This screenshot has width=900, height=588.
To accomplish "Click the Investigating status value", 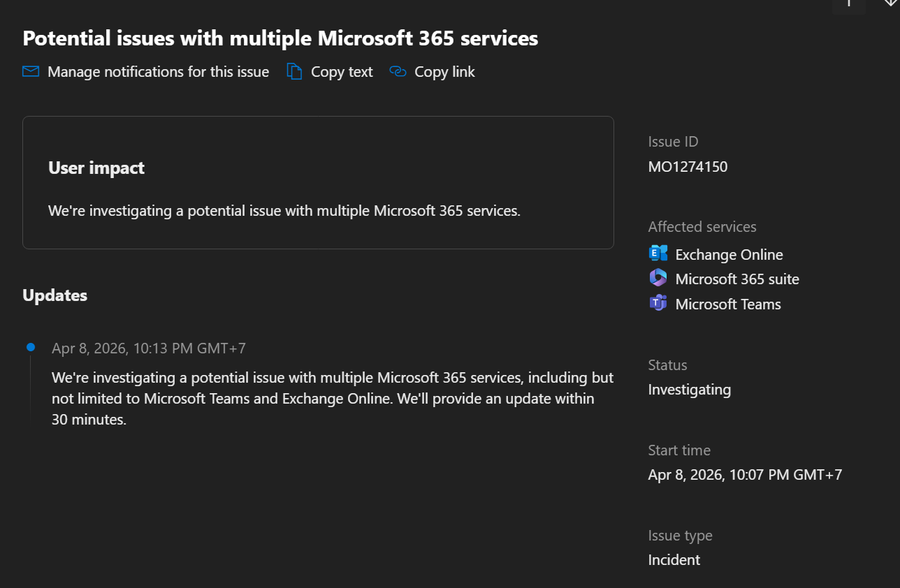I will tap(690, 390).
